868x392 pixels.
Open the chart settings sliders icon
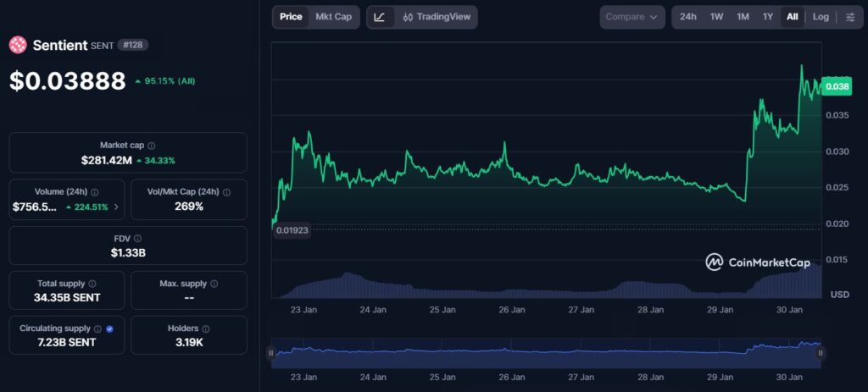pyautogui.click(x=850, y=17)
